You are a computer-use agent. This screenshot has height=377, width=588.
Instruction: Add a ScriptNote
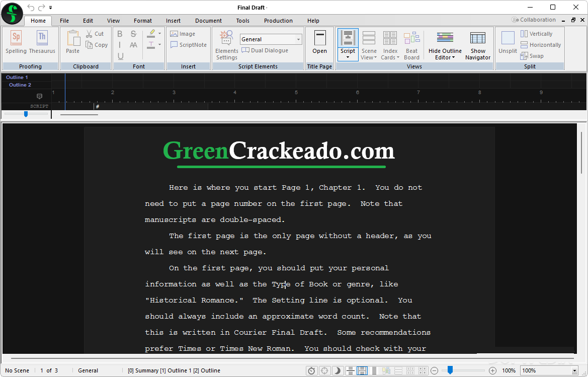coord(188,45)
